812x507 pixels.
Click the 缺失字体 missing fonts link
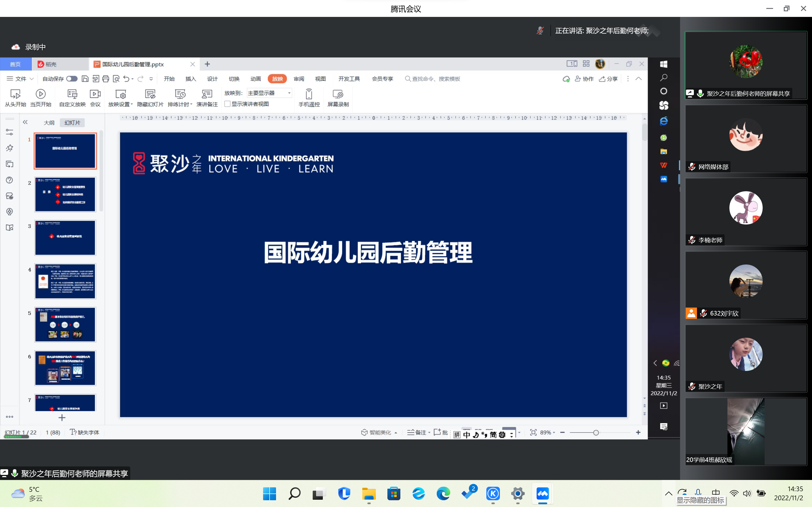85,433
